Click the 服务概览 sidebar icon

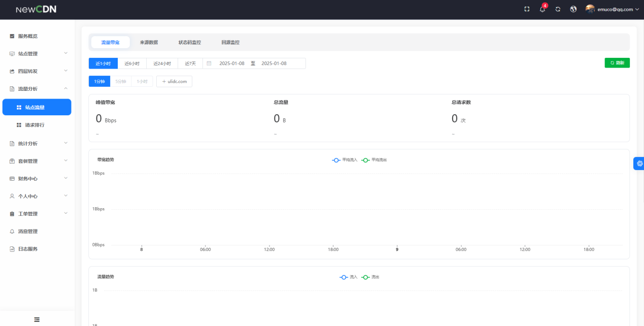pyautogui.click(x=12, y=36)
